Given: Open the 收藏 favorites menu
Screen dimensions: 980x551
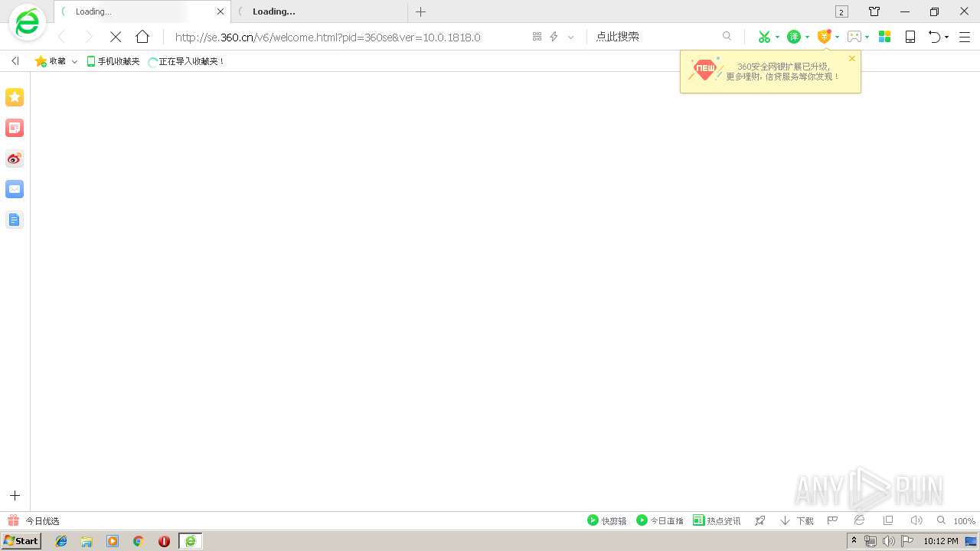Looking at the screenshot, I should pos(51,61).
